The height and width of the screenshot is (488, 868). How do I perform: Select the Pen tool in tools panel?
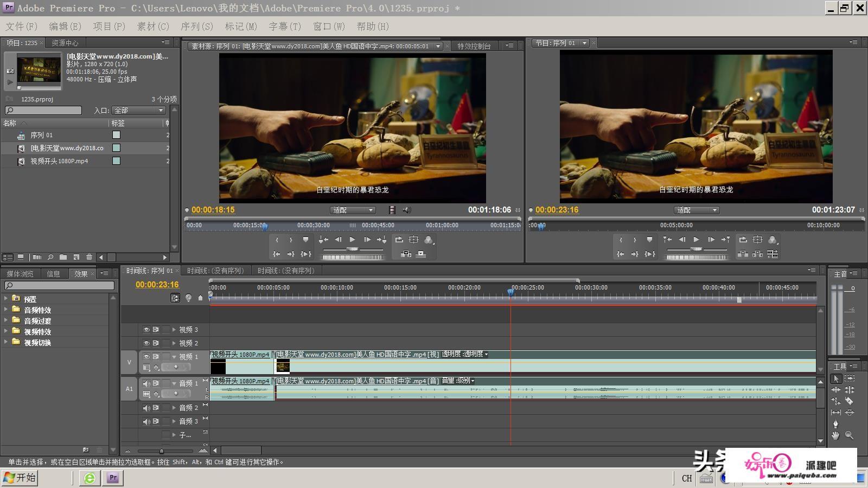coord(836,424)
